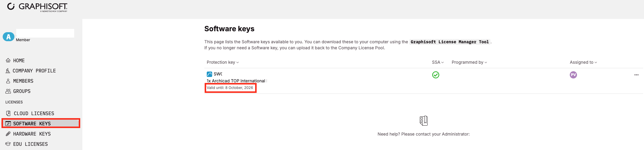644x150 pixels.
Task: Go to the Members page
Action: [23, 81]
